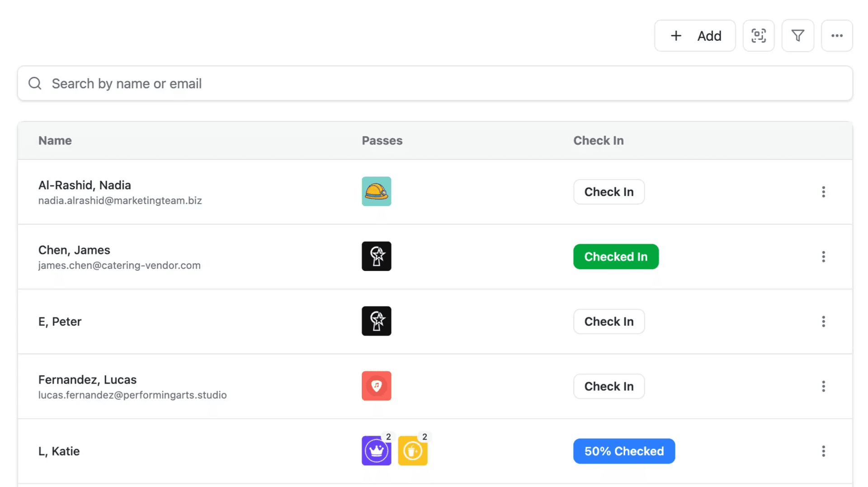Check in Nadia Al-Rashid
Viewport: 868px width, 487px height.
point(609,192)
